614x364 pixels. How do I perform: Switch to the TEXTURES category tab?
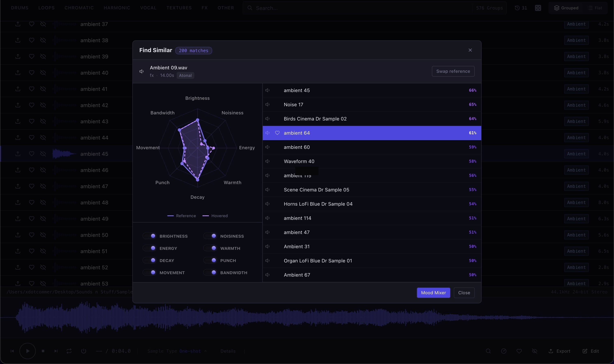click(179, 8)
